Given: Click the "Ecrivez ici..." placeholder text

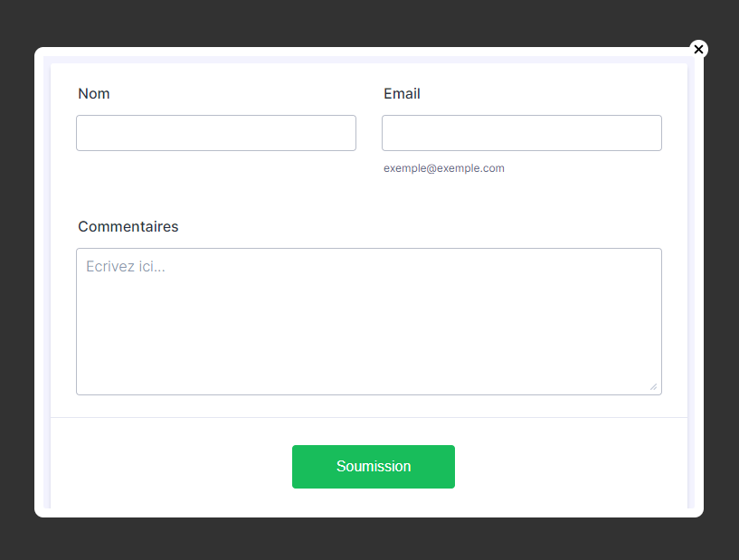Looking at the screenshot, I should (126, 267).
